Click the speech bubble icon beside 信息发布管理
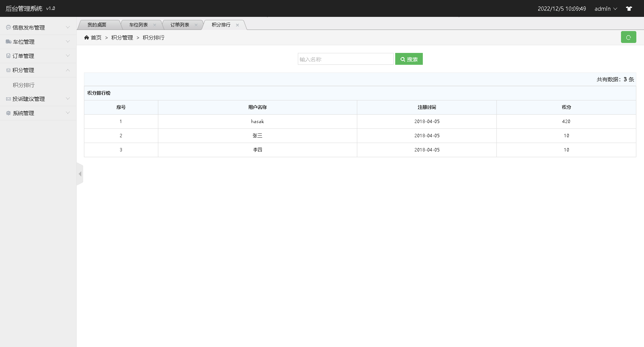The height and width of the screenshot is (347, 644). coord(8,27)
